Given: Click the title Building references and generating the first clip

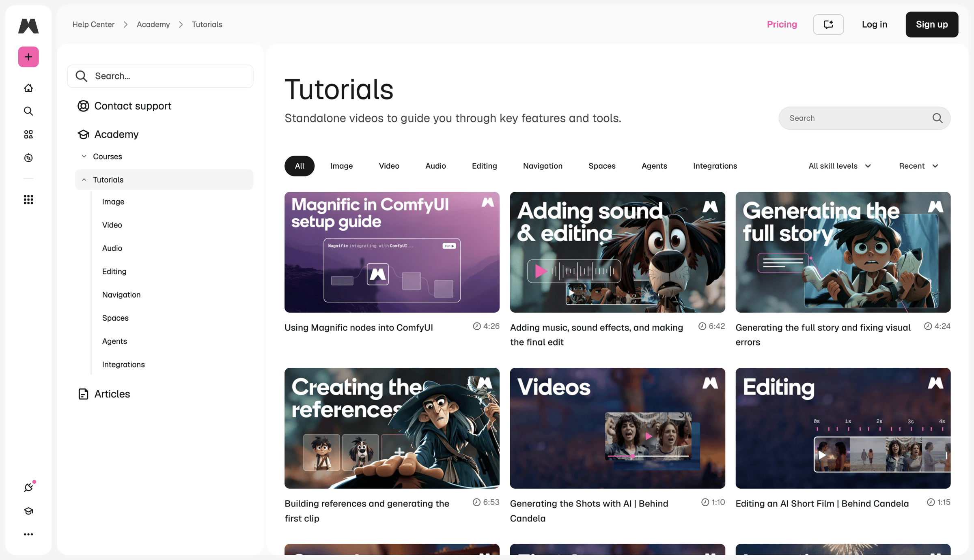Looking at the screenshot, I should tap(367, 511).
